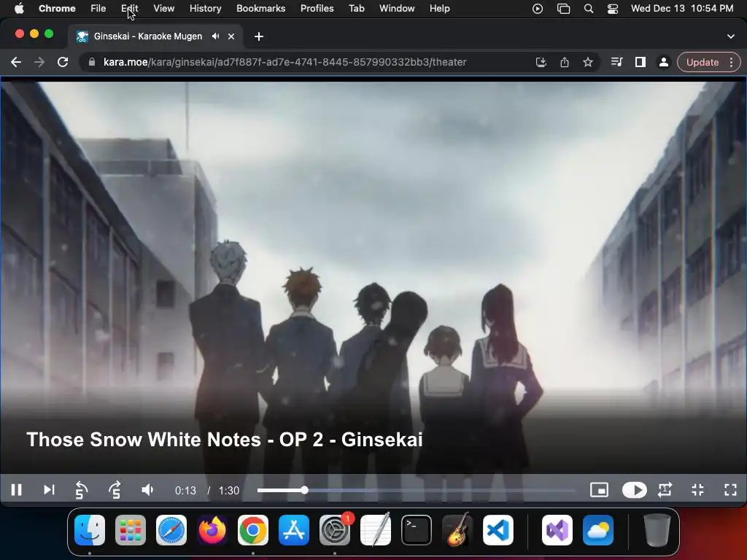Enter fullscreen mode

pos(730,490)
